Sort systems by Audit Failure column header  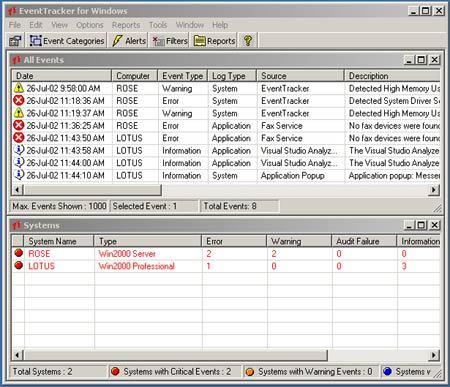(364, 241)
